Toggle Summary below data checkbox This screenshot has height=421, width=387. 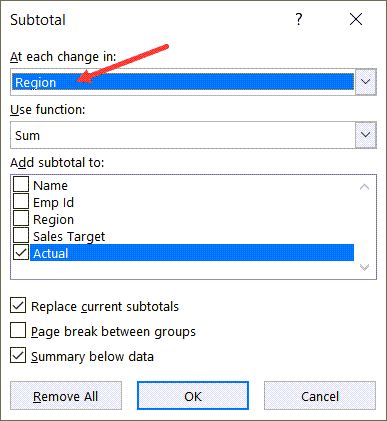tap(18, 355)
